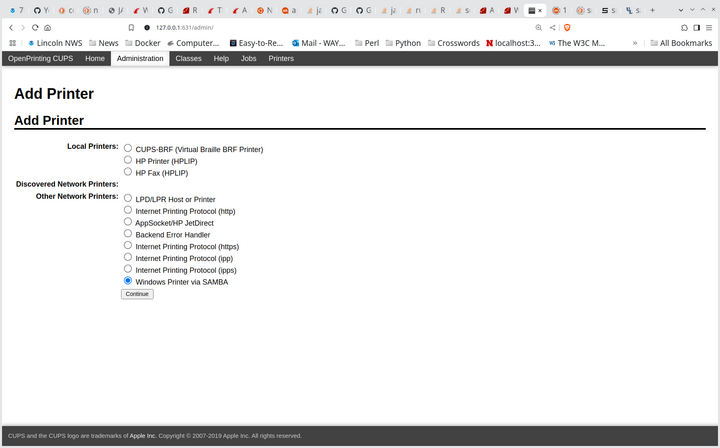Switch to the first tab labeled 7
This screenshot has width=720, height=448.
(17, 10)
